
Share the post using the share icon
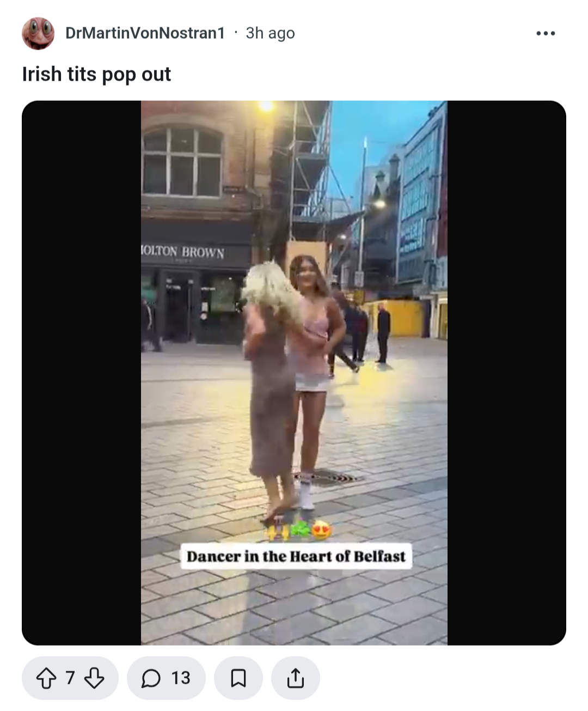coord(295,678)
